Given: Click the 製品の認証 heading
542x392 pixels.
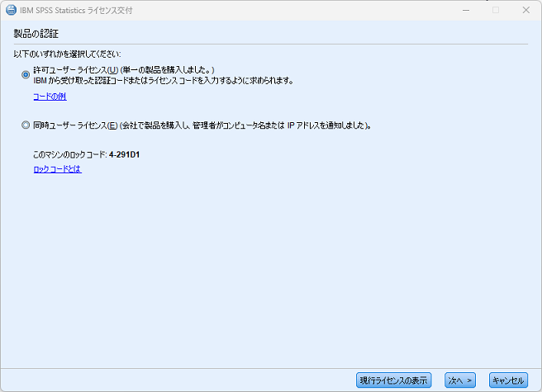Looking at the screenshot, I should coord(36,34).
